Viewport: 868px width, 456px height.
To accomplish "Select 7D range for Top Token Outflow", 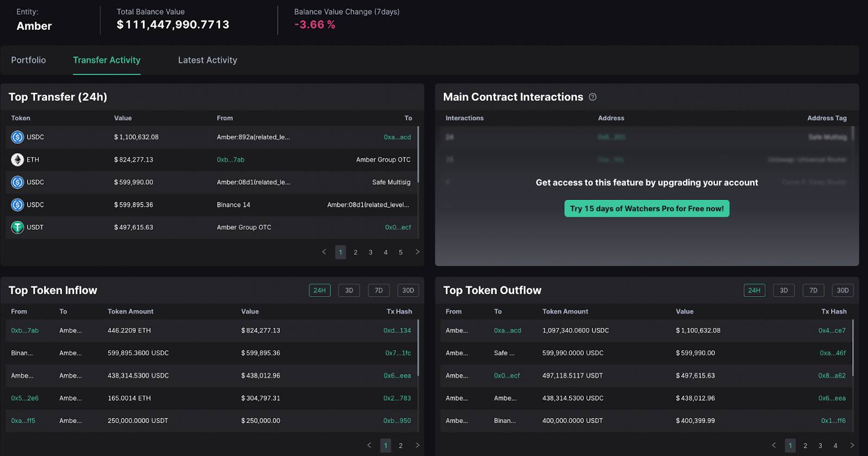I will [813, 290].
